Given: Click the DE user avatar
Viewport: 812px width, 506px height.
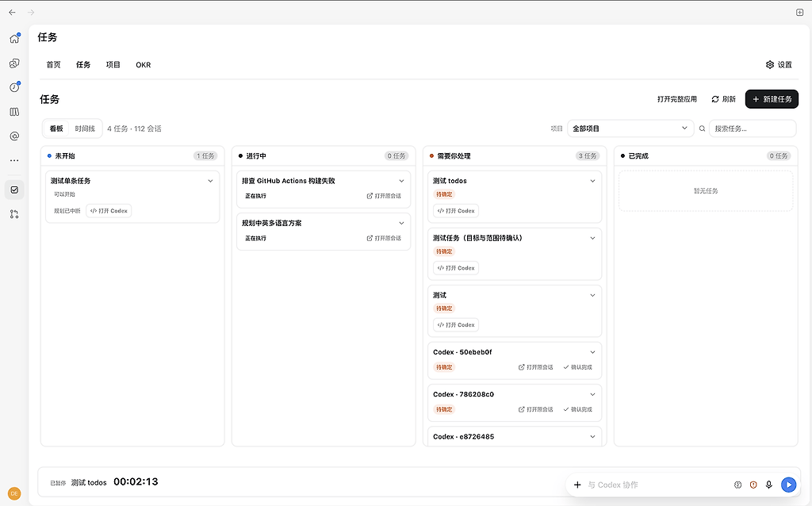Looking at the screenshot, I should [14, 493].
